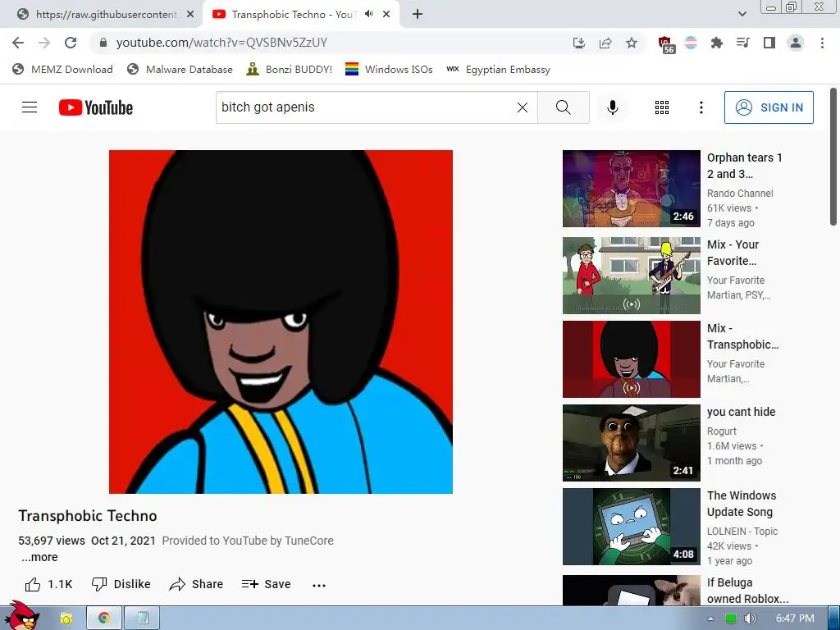Screen dimensions: 840x630
Task: Click the SIGN IN button
Action: [769, 107]
